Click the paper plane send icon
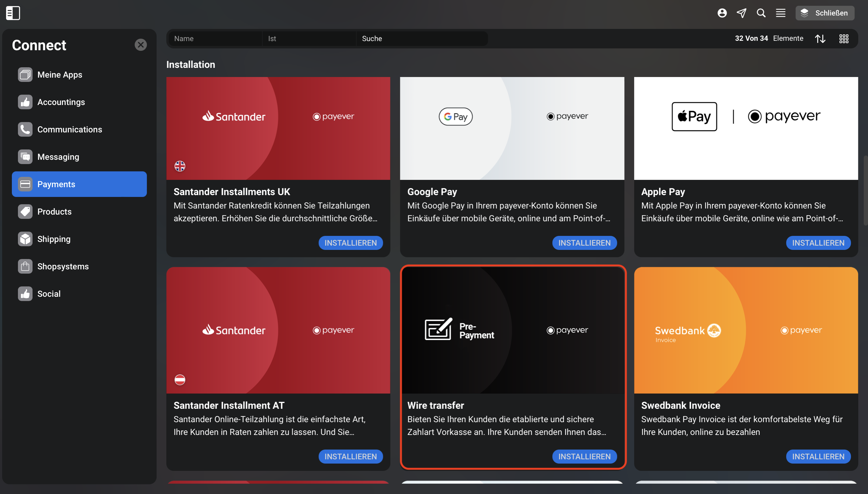The image size is (868, 494). click(741, 13)
